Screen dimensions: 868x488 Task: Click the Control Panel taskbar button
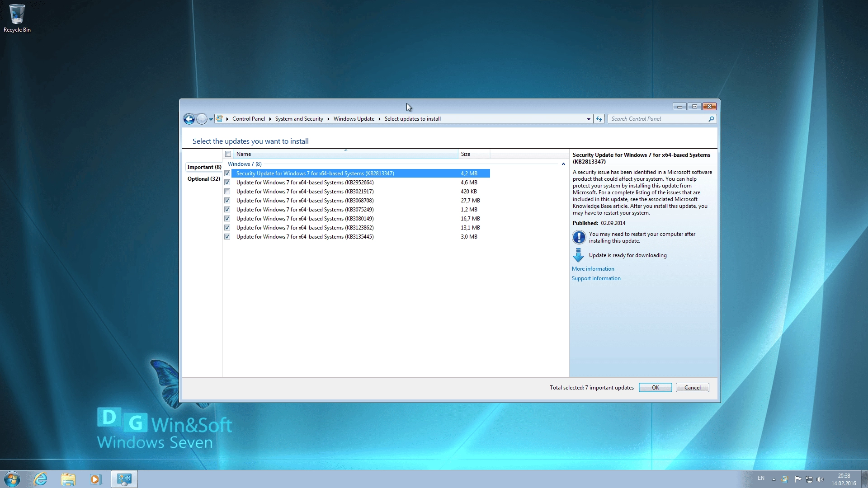[x=124, y=479]
